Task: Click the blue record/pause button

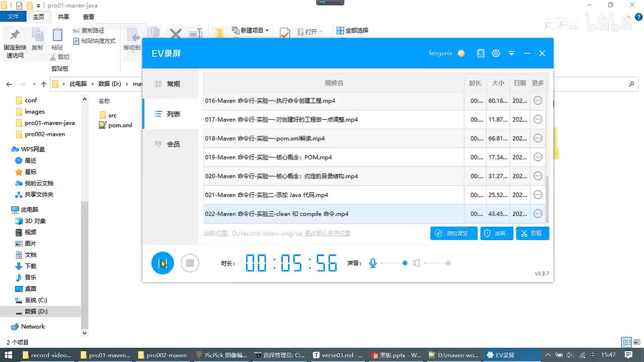Action: click(163, 263)
